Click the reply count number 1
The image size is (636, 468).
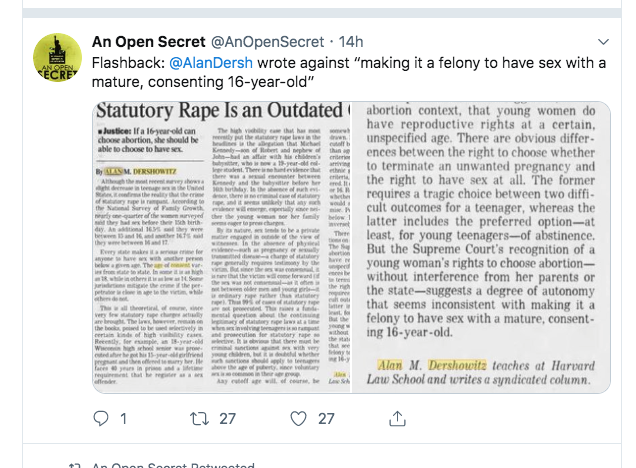[x=123, y=419]
